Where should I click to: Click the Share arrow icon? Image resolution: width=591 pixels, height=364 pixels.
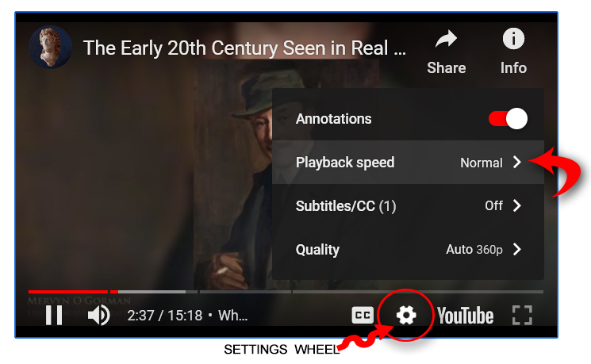click(447, 39)
